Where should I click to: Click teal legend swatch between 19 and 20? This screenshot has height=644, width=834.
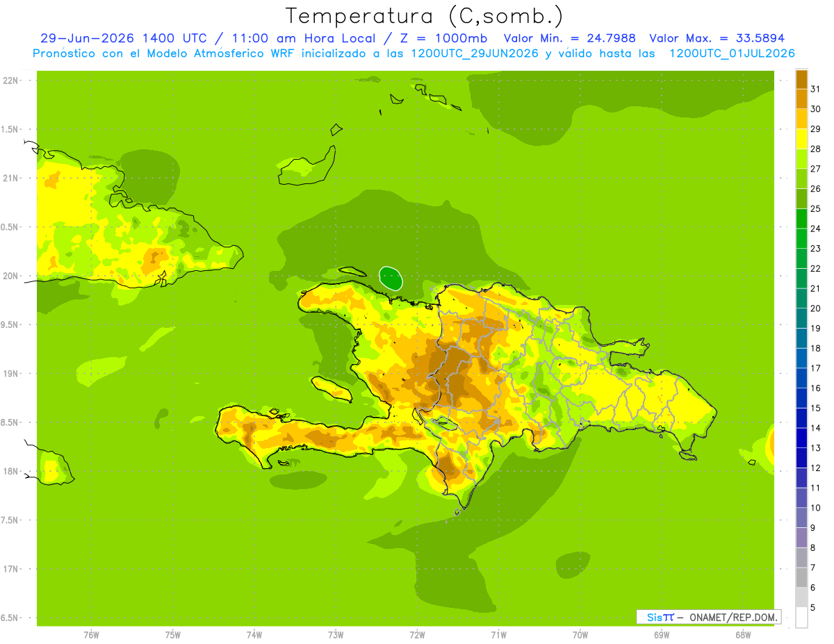pos(801,318)
